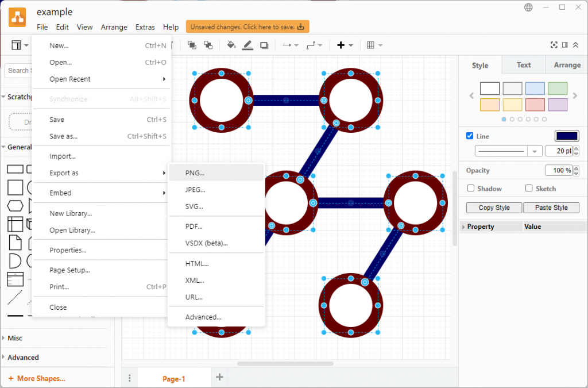
Task: Toggle the Format panel icon
Action: pos(565,45)
